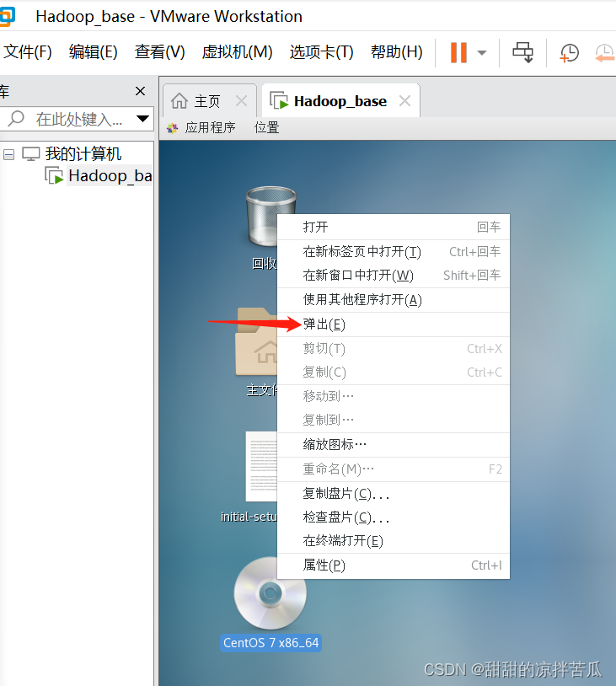Choose 在新窗口中打开(W)
616x686 pixels.
pos(394,276)
